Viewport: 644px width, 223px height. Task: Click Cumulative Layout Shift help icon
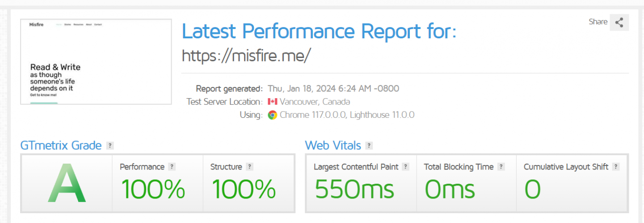[x=616, y=167]
